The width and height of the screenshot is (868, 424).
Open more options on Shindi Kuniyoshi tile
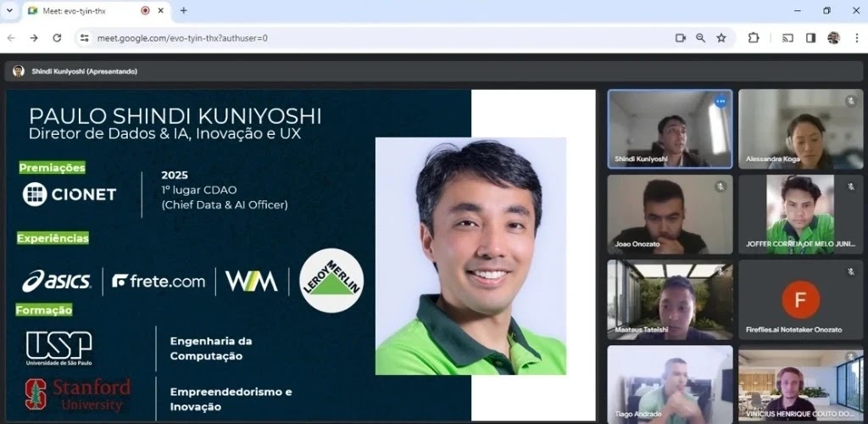pos(721,101)
